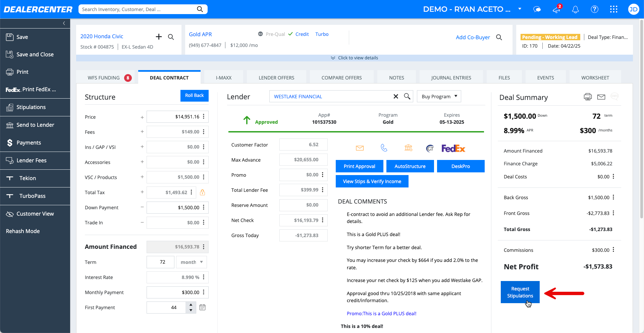Open the alerts icon showing badge 2
This screenshot has height=333, width=644.
557,9
